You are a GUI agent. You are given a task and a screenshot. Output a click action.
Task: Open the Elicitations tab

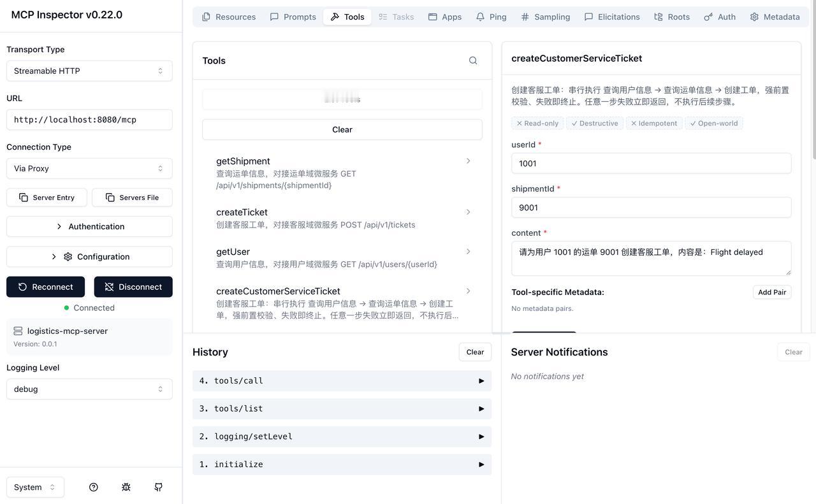(x=612, y=17)
